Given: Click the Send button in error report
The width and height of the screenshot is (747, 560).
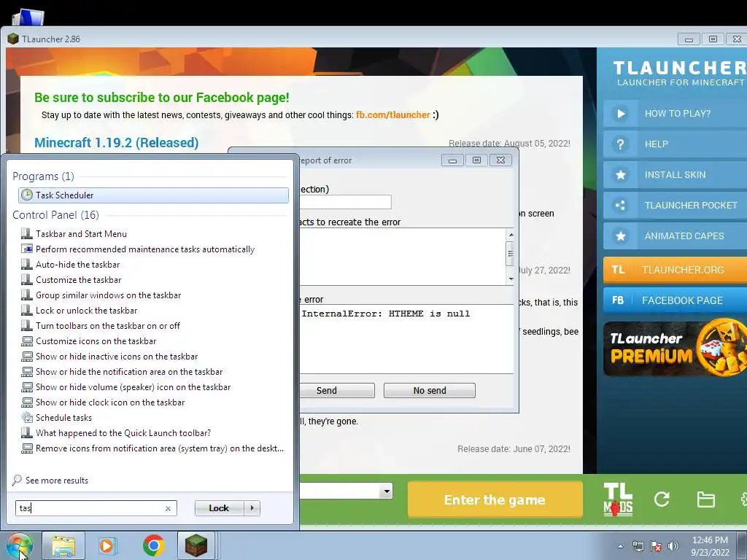Looking at the screenshot, I should tap(337, 391).
